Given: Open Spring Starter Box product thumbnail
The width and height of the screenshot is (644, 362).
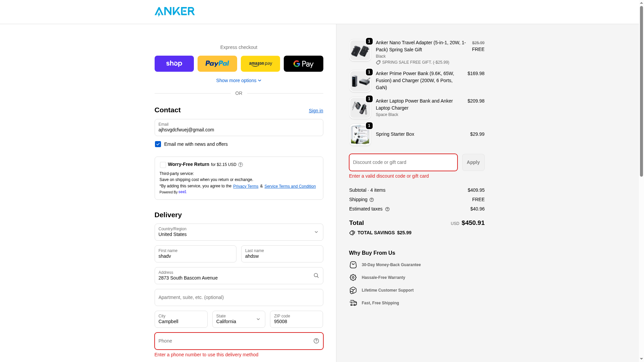Looking at the screenshot, I should click(x=360, y=135).
